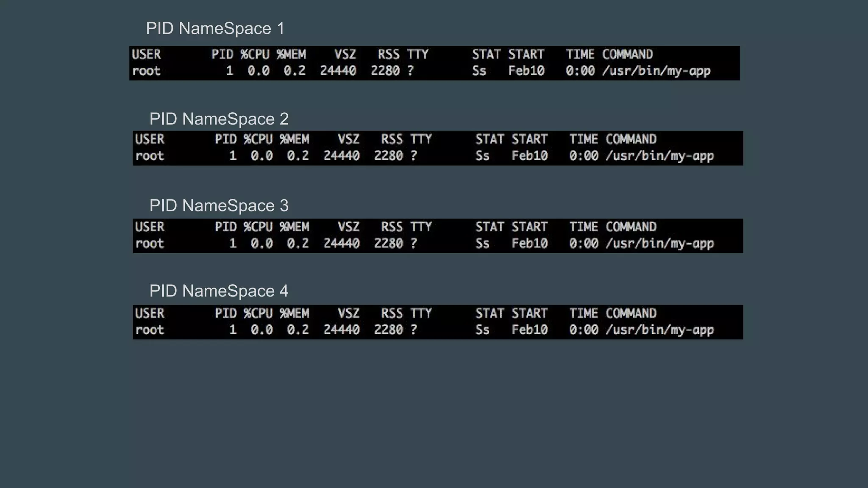Click TTY header in NameSpace 2 terminal
Image resolution: width=868 pixels, height=488 pixels.
tap(421, 139)
